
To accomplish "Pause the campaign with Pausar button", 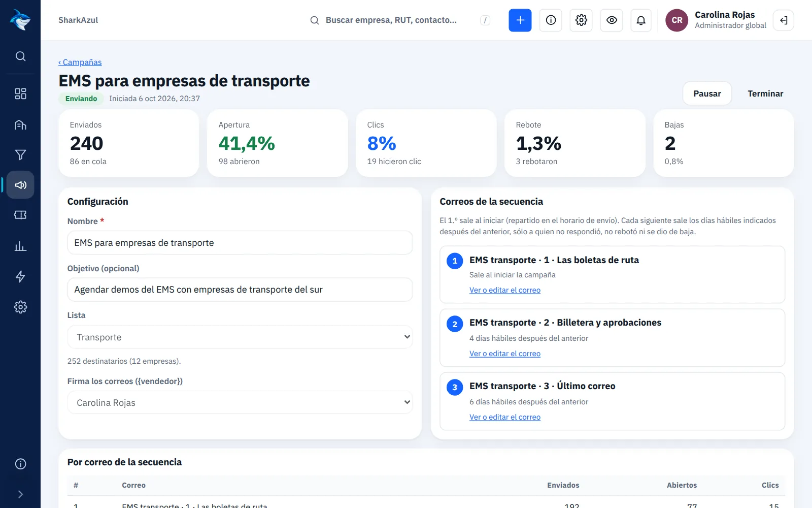I will point(707,93).
